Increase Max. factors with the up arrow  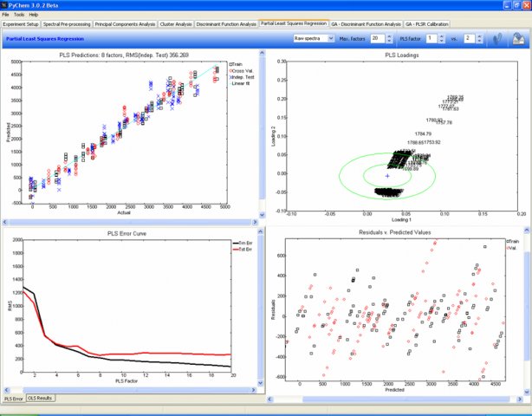pyautogui.click(x=389, y=36)
